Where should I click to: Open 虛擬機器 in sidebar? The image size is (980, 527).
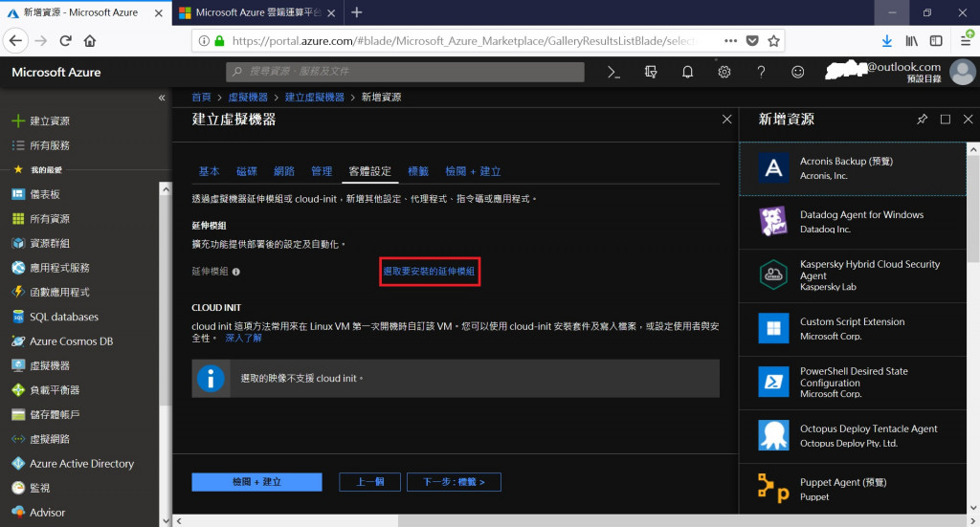(x=41, y=365)
